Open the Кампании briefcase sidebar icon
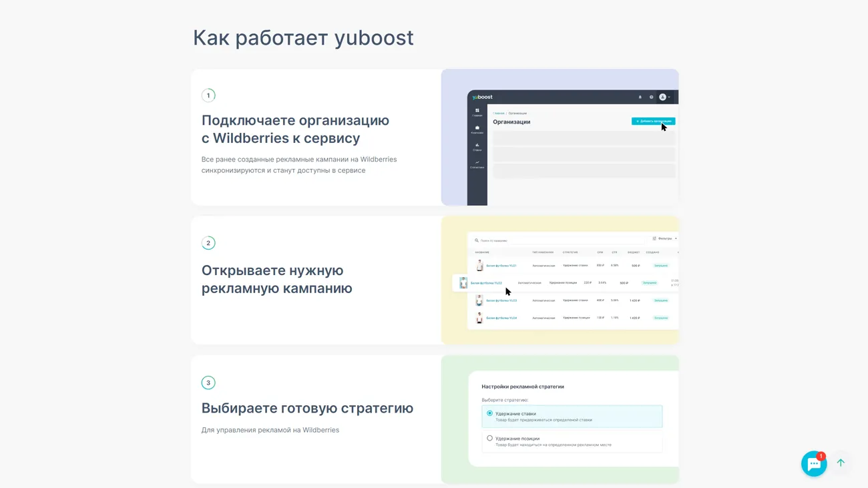The width and height of the screenshot is (868, 488). coord(477,129)
